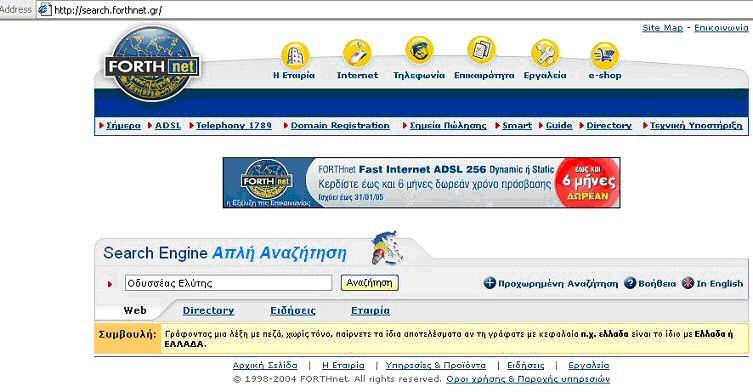Viewport: 753px width, 392px height.
Task: Click the FORTHnet Fast Internet ADSL banner
Action: pyautogui.click(x=422, y=183)
